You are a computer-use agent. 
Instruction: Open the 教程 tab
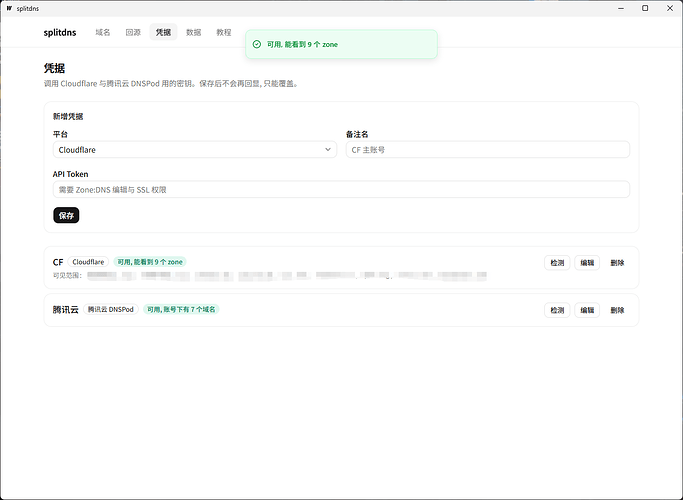click(x=224, y=32)
